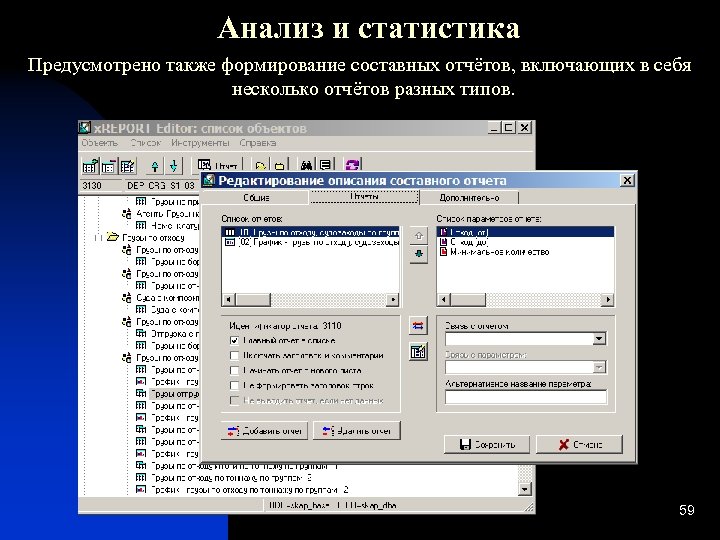Click the delete-object table icon in xREPORT toolbar
This screenshot has height=540, width=720.
click(109, 166)
